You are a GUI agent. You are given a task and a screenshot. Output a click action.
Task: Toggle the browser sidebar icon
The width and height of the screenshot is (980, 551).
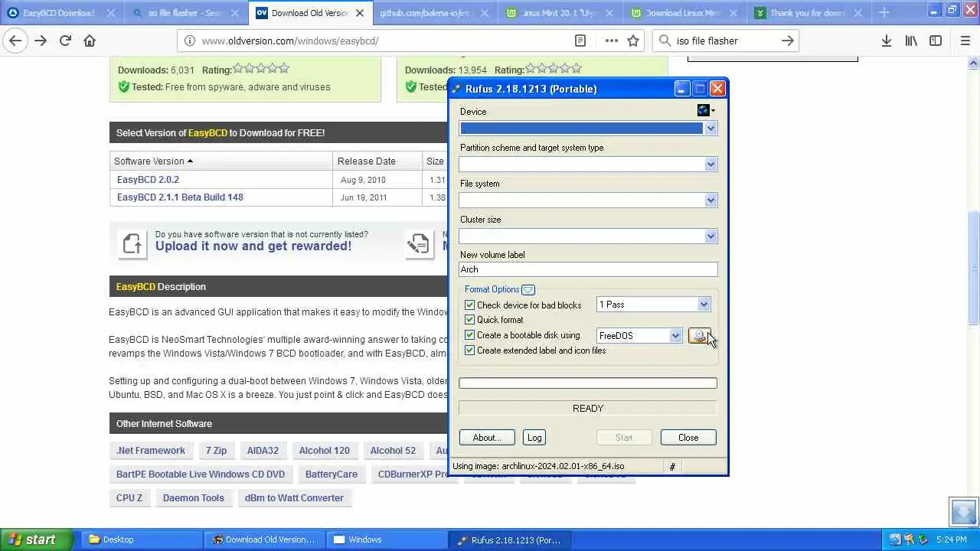(x=936, y=41)
